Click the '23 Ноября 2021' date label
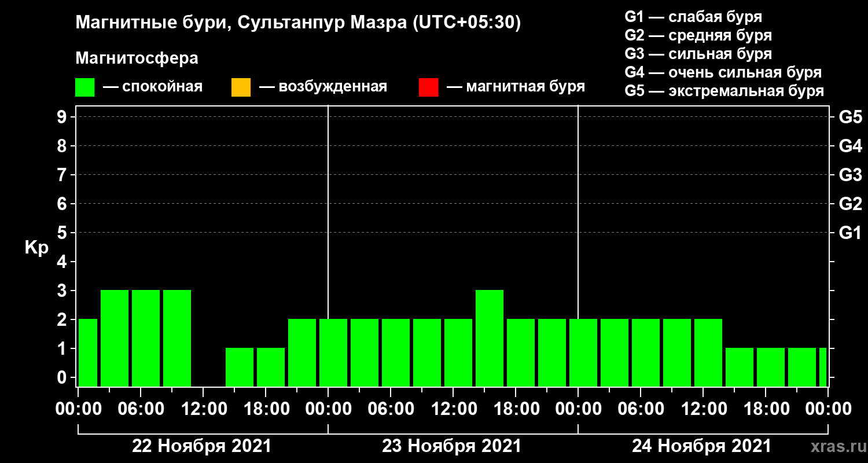Screen dimensions: 868x463 [x=451, y=446]
